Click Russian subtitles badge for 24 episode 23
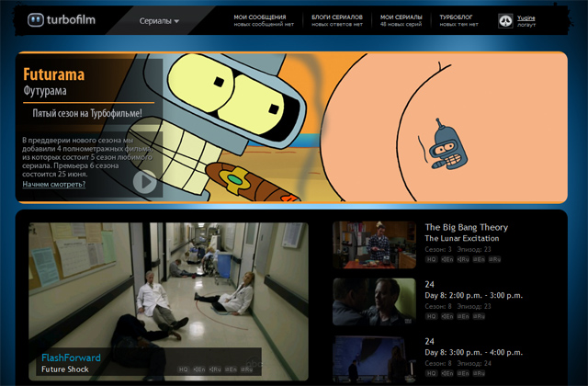Image resolution: width=588 pixels, height=386 pixels. (479, 316)
